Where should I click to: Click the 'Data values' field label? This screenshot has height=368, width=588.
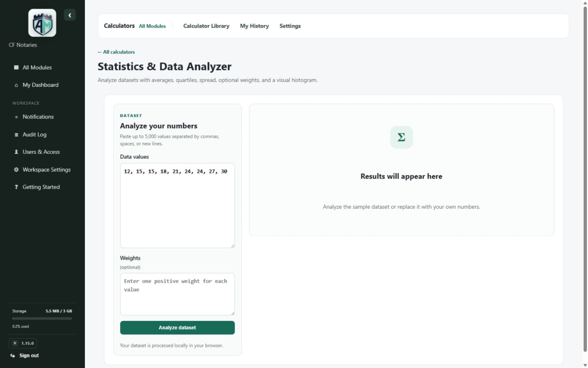pos(134,157)
